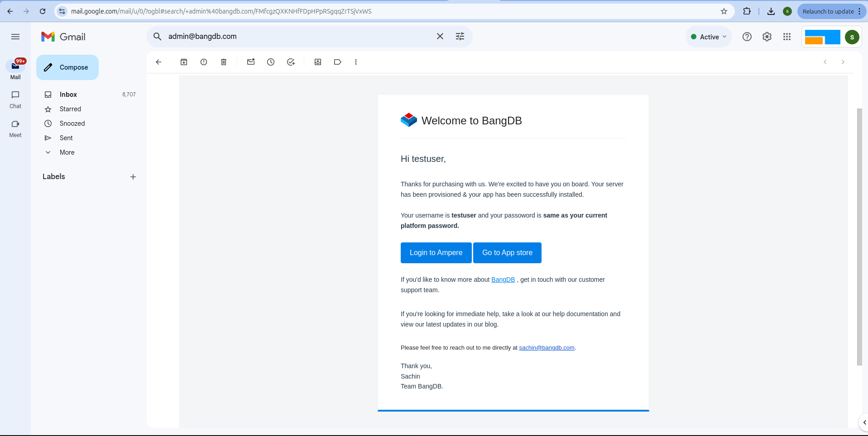Click the Login to Ampere button

click(x=436, y=253)
